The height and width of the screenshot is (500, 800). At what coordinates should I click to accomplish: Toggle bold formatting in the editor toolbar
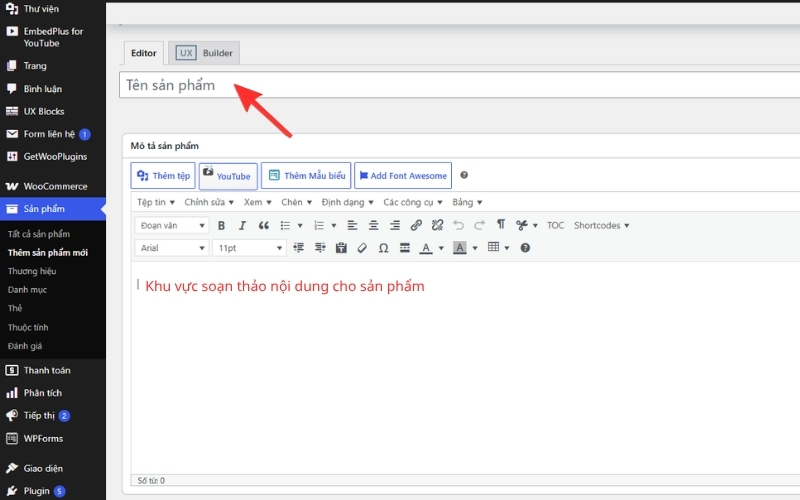[221, 226]
